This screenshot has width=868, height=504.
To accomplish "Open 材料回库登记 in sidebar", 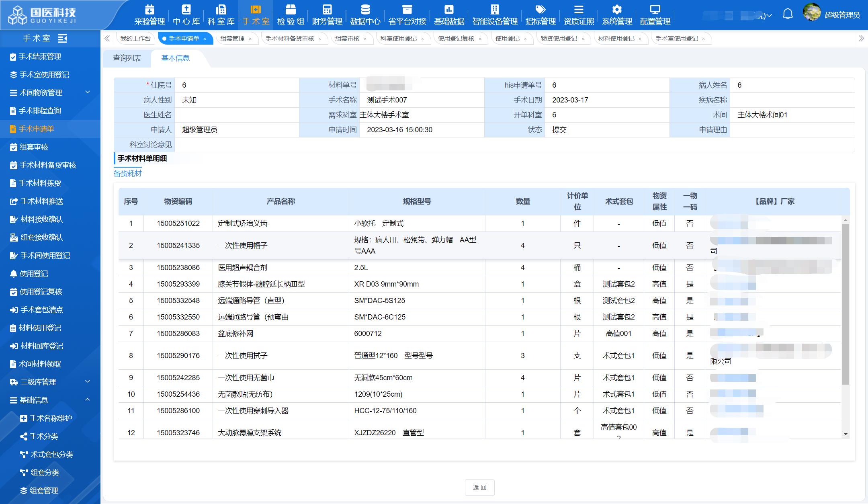I will click(x=50, y=346).
